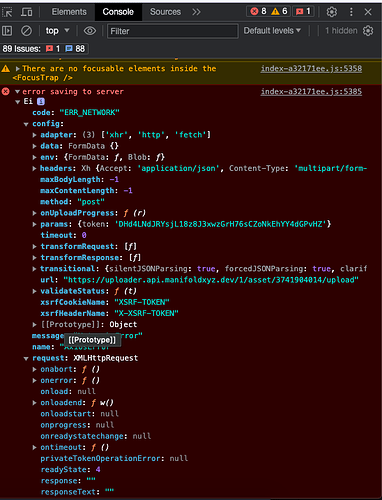This screenshot has height=500, width=382.
Task: Click the maxContentLength property row
Action: [x=86, y=191]
